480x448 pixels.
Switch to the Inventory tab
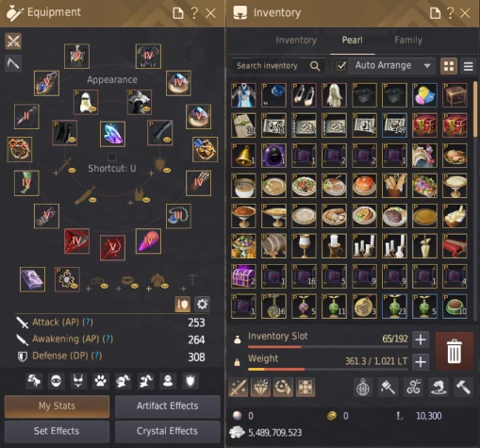pyautogui.click(x=296, y=41)
